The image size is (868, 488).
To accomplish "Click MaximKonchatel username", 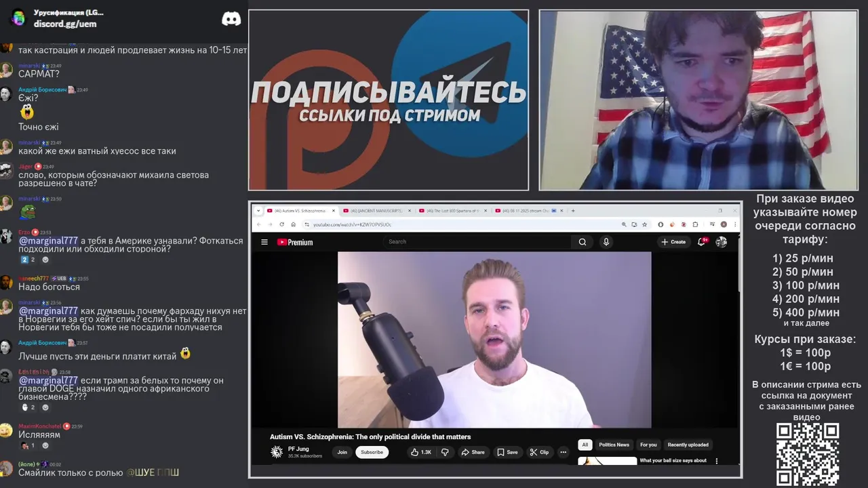I will point(40,426).
